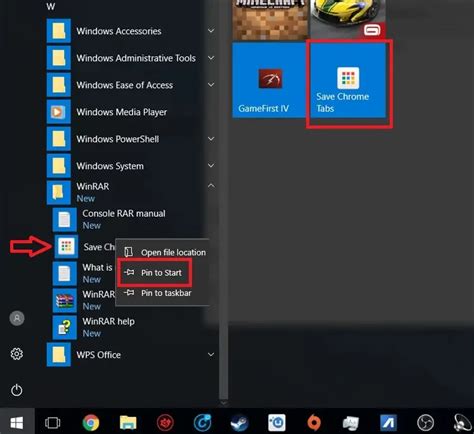
Task: Click the GameFirst IV tile
Action: [x=269, y=80]
